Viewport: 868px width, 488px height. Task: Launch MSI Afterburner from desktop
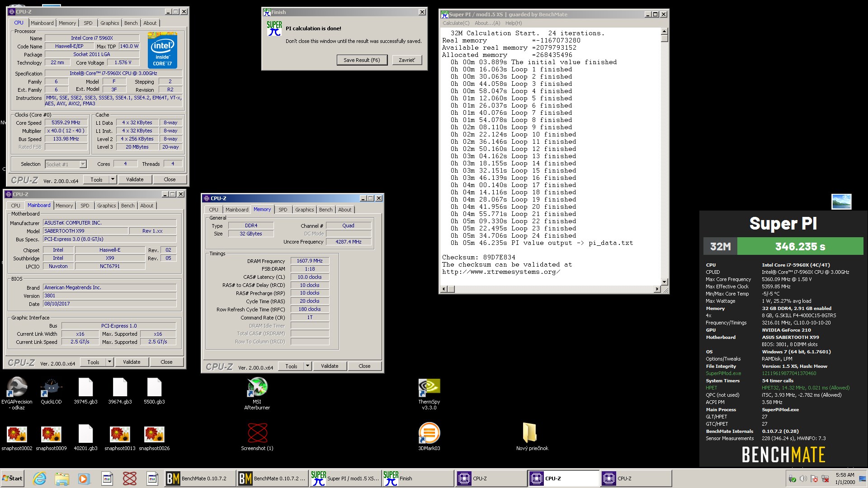(x=257, y=393)
